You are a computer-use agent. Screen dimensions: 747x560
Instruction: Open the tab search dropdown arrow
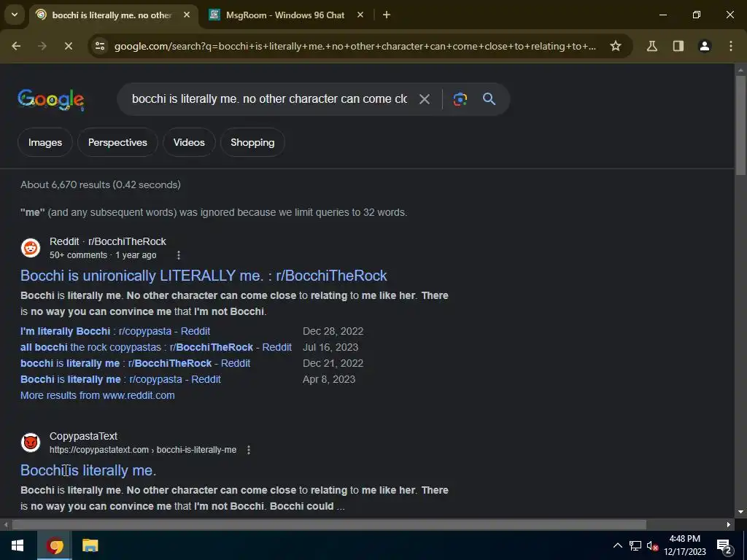[15, 15]
